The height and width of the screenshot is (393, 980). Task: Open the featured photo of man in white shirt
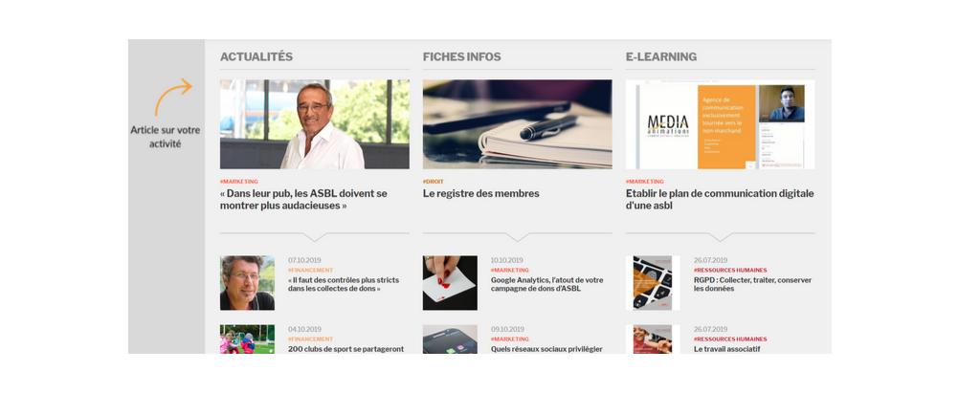(314, 124)
